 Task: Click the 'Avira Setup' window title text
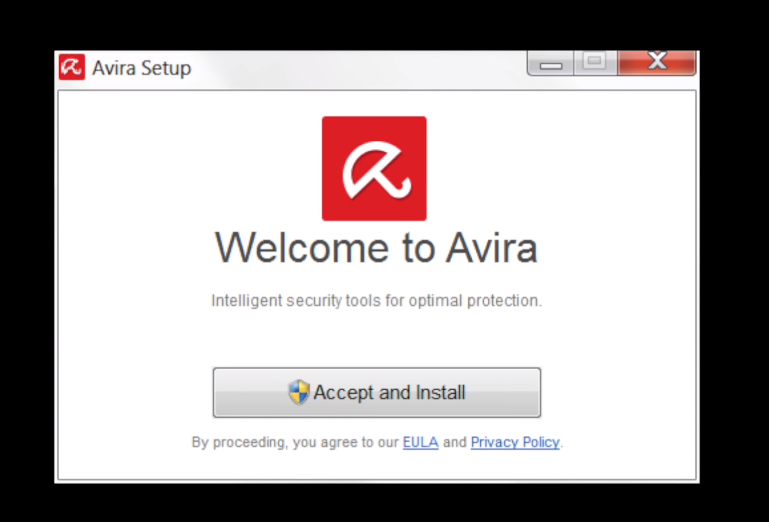142,68
